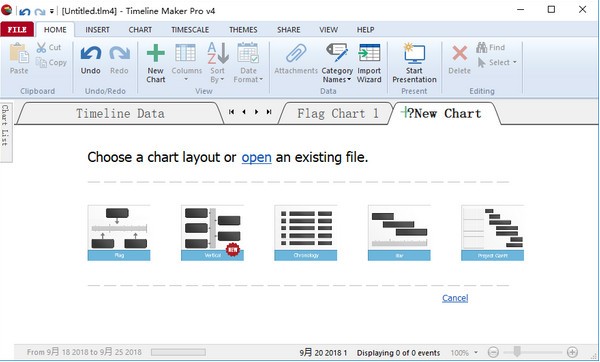Switch to the HOME ribbon tab
This screenshot has height=362, width=600.
[55, 29]
